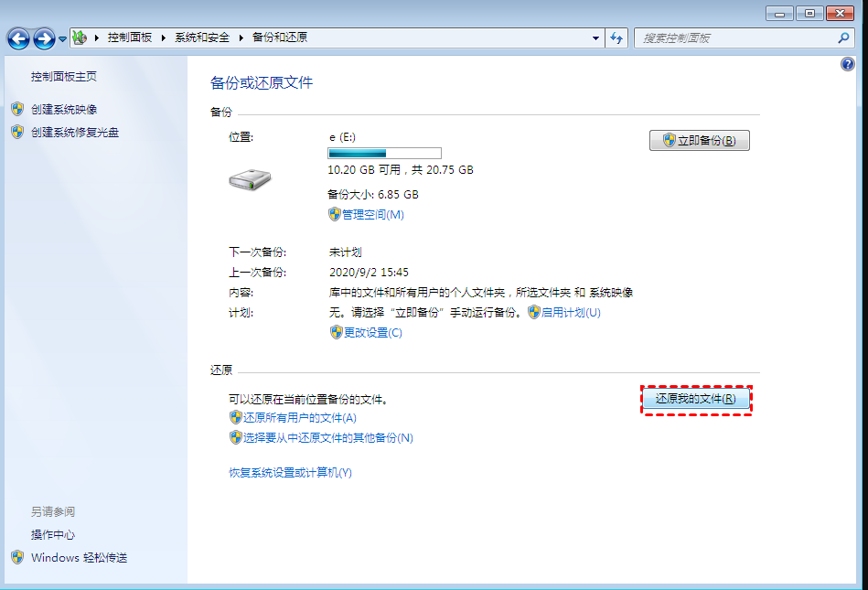Expand arrow before 控制面板 breadcrumb
This screenshot has height=590, width=868.
pyautogui.click(x=97, y=38)
